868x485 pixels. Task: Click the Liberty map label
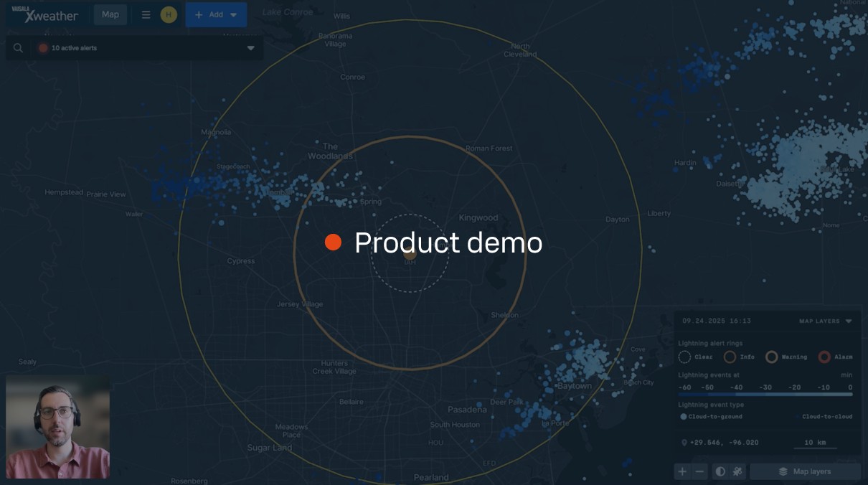coord(659,213)
